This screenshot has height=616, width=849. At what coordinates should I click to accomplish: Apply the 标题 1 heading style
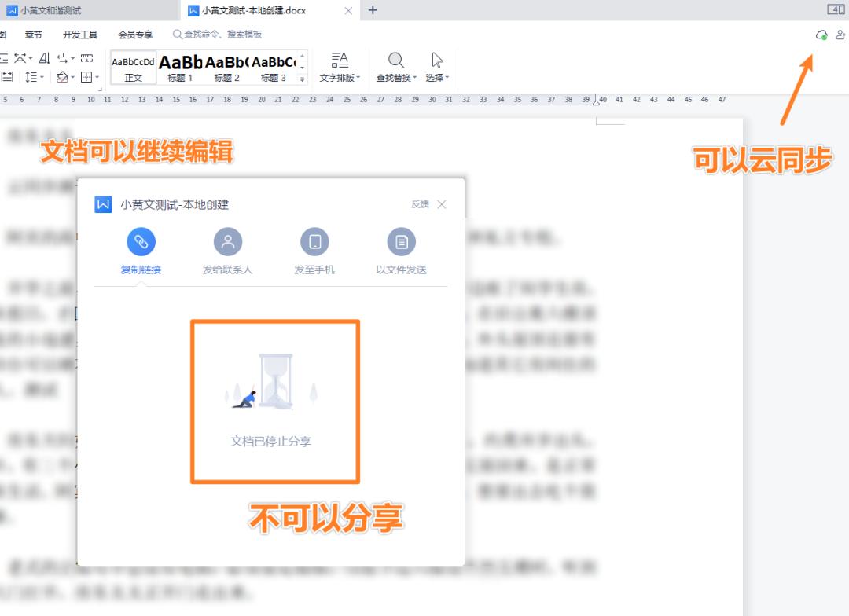click(x=180, y=67)
